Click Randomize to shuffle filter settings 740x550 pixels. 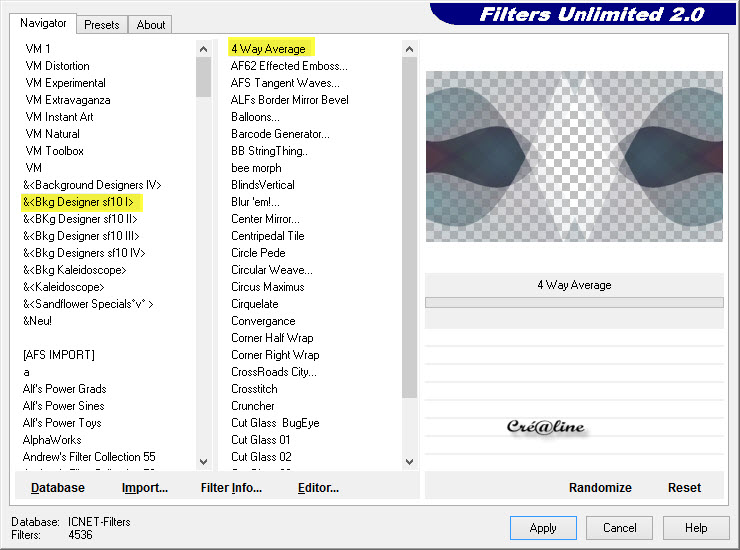pyautogui.click(x=600, y=488)
